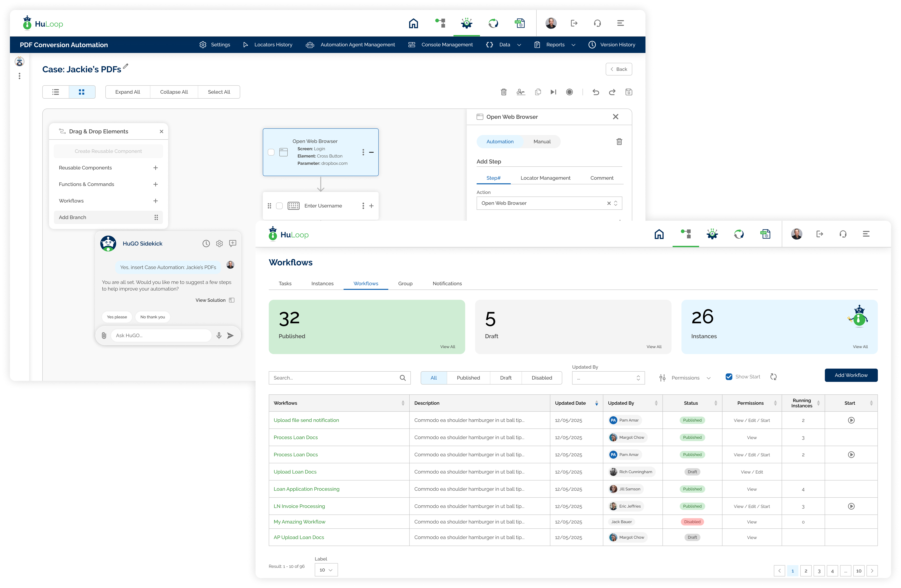Select Automation mode toggle
Viewport: 901px width, 588px height.
(x=500, y=141)
